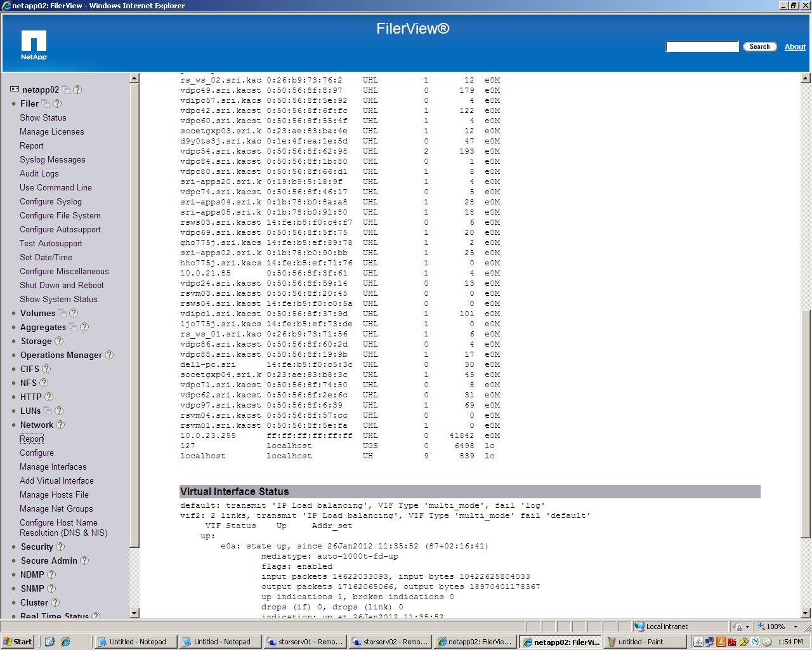
Task: Open Use Command Line link
Action: tap(56, 187)
